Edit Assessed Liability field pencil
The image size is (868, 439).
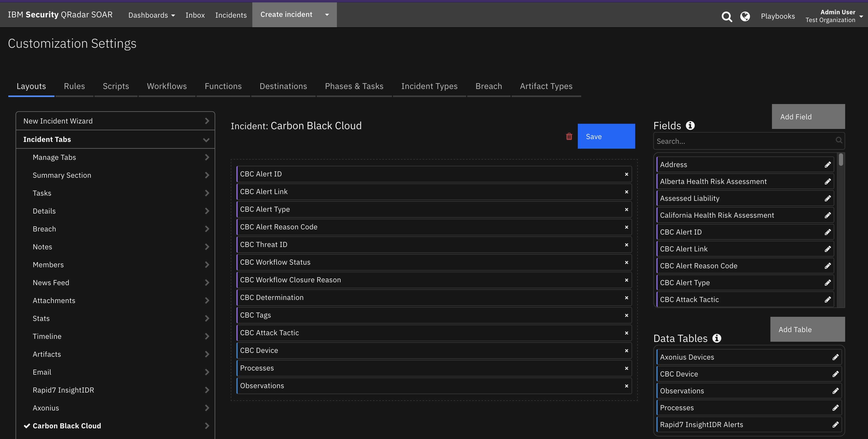tap(828, 198)
